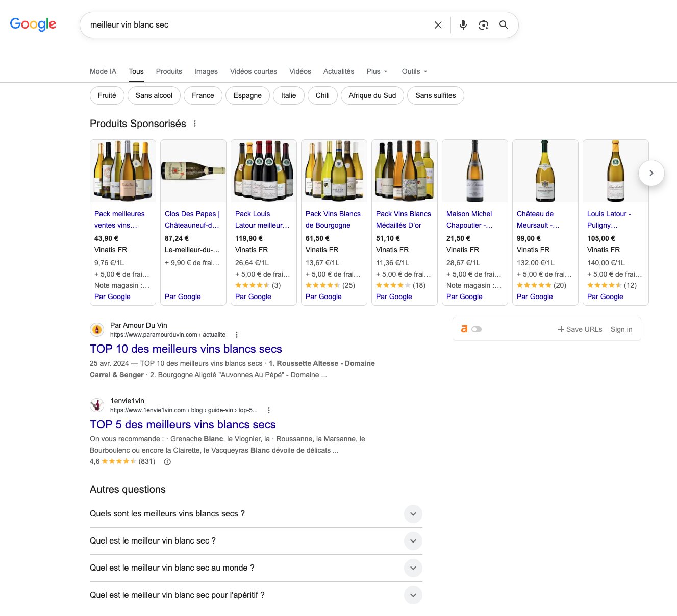Viewport: 677px width, 616px height.
Task: Click the magnifying glass search icon
Action: coord(504,25)
